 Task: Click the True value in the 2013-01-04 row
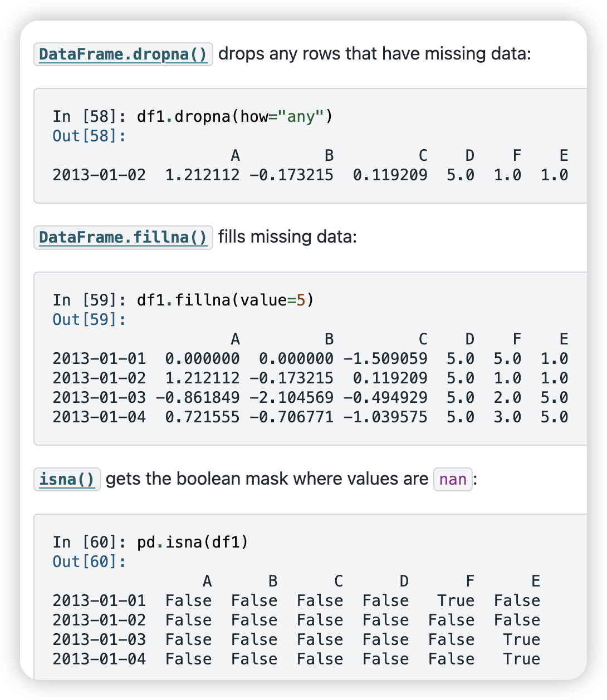[x=521, y=659]
